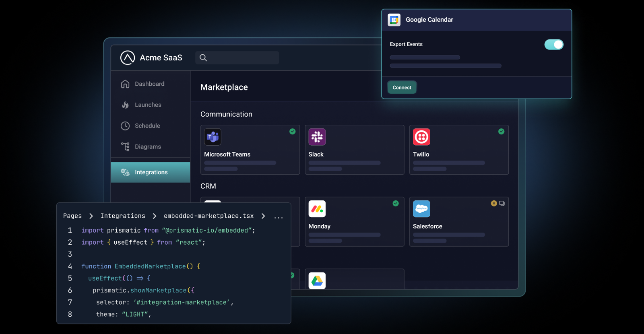Viewport: 644px width, 334px height.
Task: Click the copy icon on Salesforce card
Action: point(502,203)
